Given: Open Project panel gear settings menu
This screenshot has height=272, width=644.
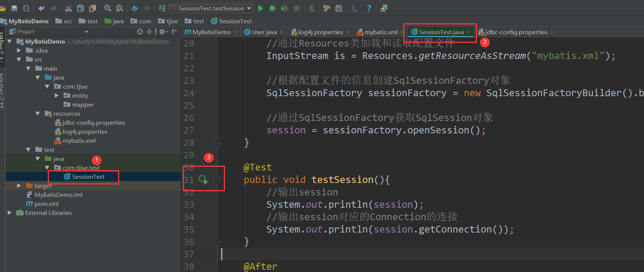Looking at the screenshot, I should tap(163, 32).
